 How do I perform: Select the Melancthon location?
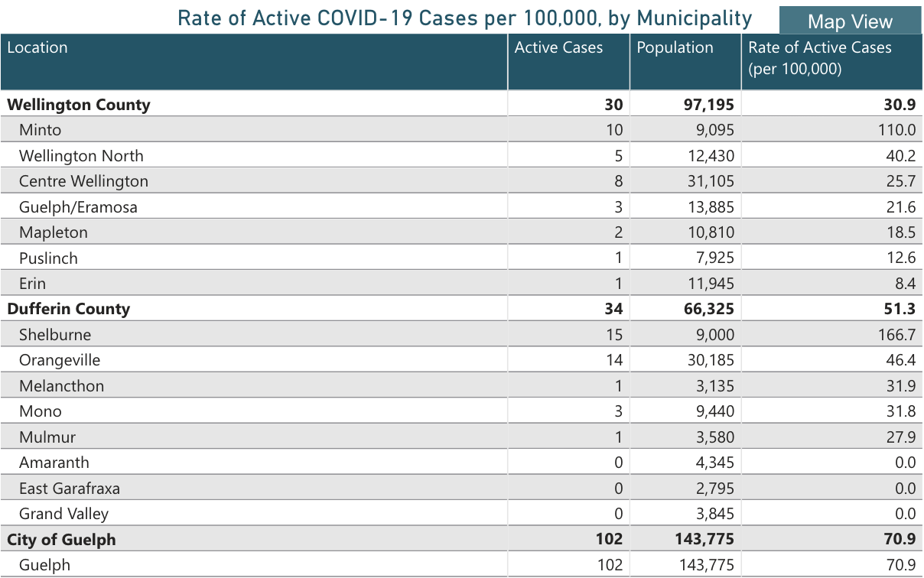click(61, 386)
